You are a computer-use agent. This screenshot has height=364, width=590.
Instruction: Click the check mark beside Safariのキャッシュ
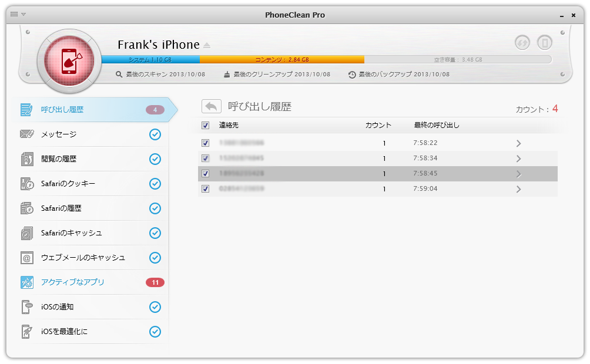pos(155,232)
